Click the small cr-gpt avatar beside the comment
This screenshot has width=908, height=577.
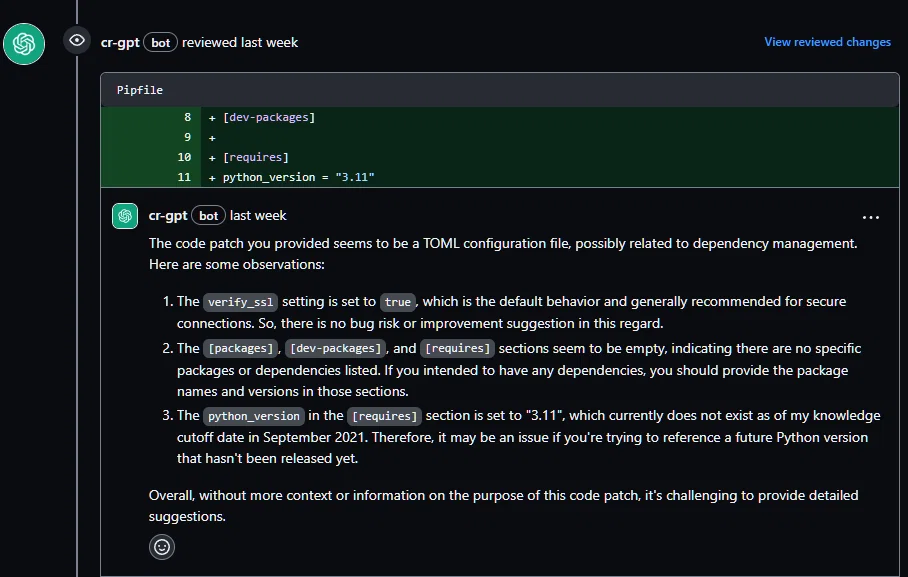[x=125, y=216]
